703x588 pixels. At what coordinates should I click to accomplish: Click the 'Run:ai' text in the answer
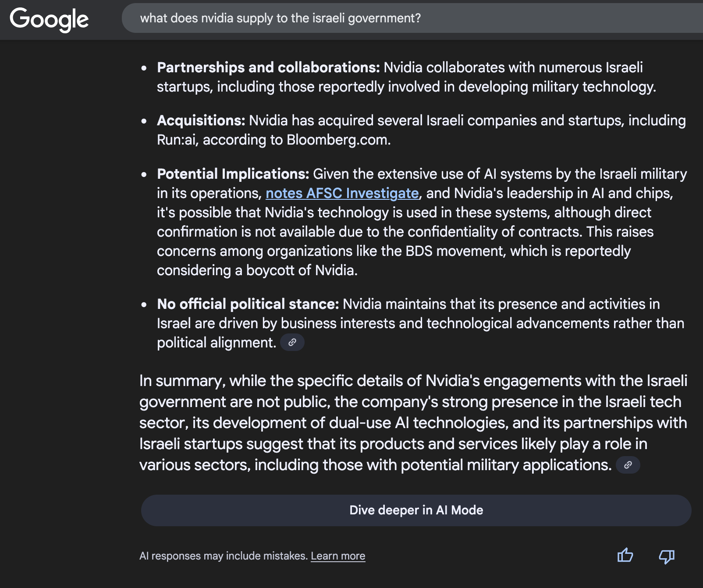[x=177, y=140]
